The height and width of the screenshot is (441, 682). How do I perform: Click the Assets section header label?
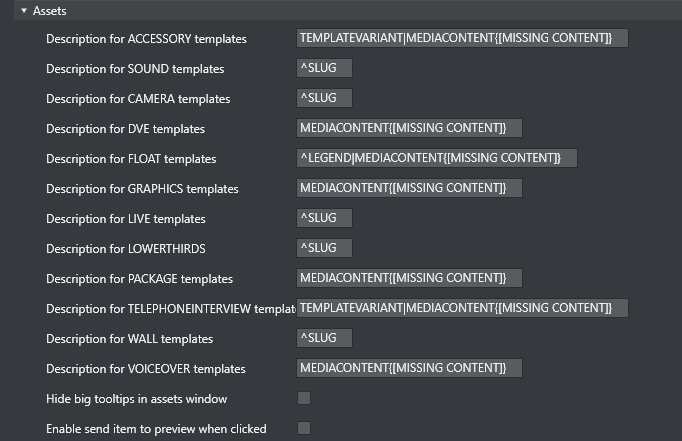click(x=50, y=10)
